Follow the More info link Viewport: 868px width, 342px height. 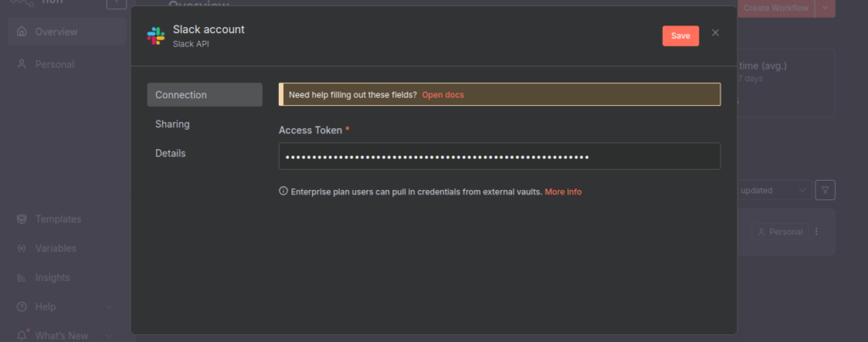(563, 192)
